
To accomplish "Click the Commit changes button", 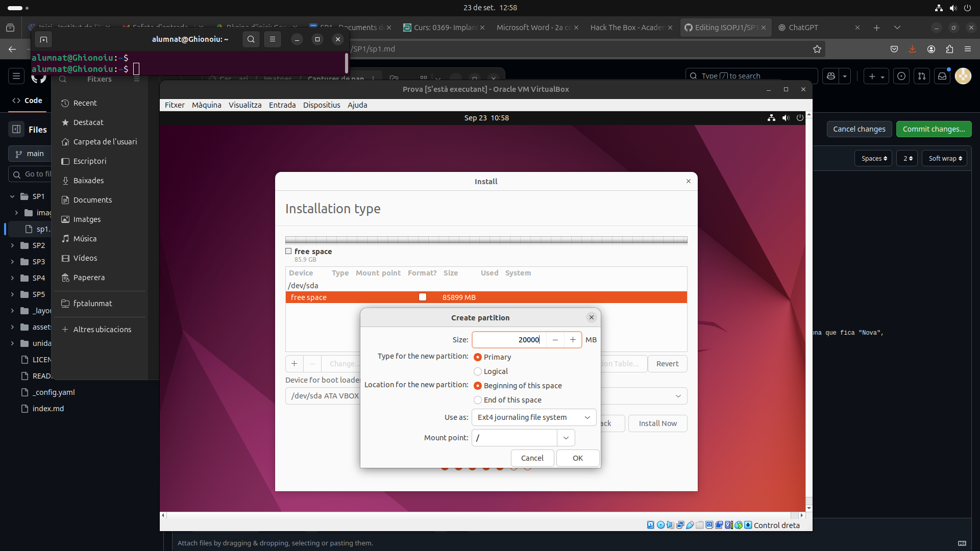I will 934,129.
